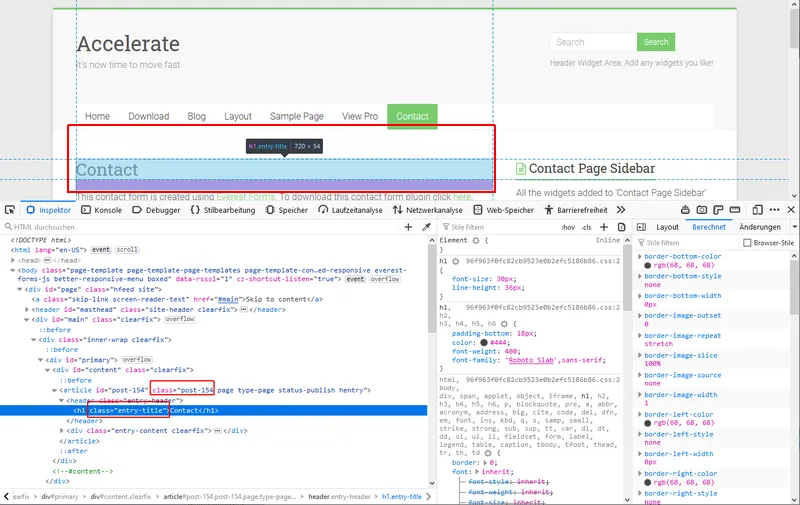The height and width of the screenshot is (505, 800).
Task: Toggle the paint flashing tool
Action: pos(685,210)
